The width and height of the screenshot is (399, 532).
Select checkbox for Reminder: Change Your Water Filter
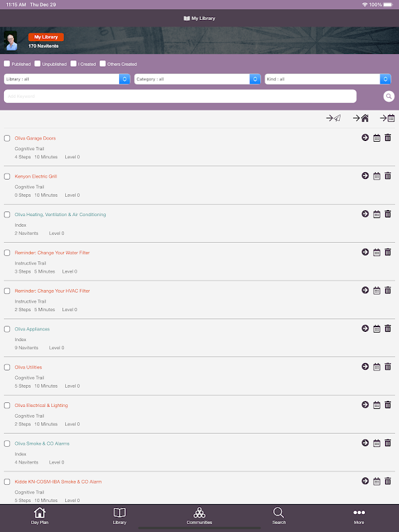click(x=7, y=253)
